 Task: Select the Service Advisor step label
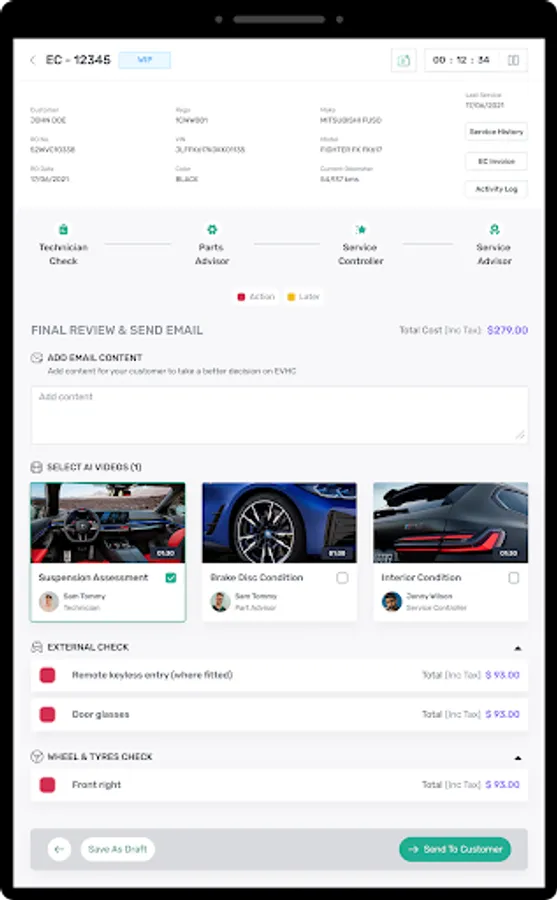(x=494, y=254)
